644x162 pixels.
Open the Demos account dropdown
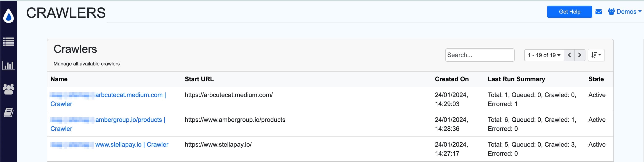pos(624,12)
